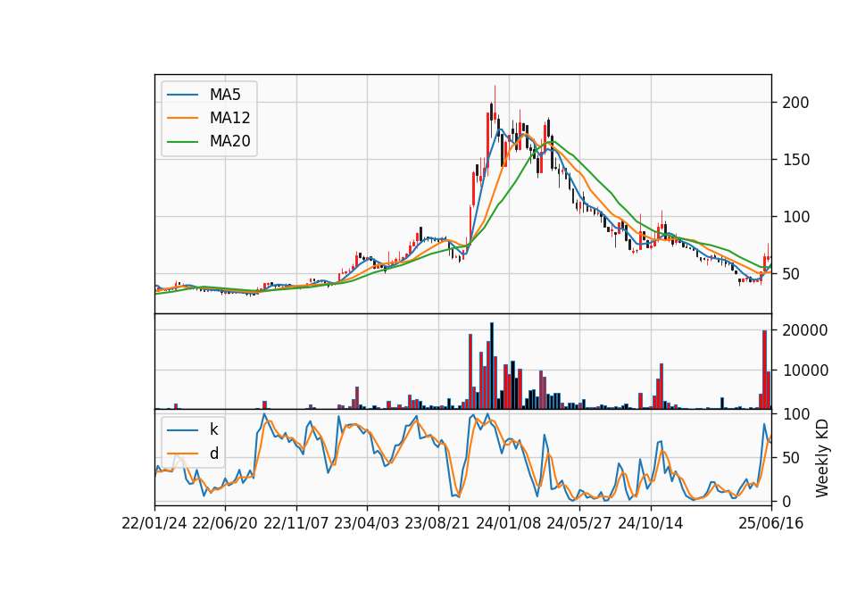Image resolution: width=857 pixels, height=616 pixels.
Task: Click the 20000 volume axis tick
Action: [804, 330]
